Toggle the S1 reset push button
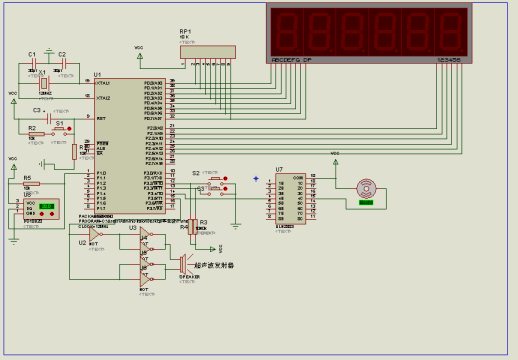Image resolution: width=518 pixels, height=360 pixels. (59, 131)
